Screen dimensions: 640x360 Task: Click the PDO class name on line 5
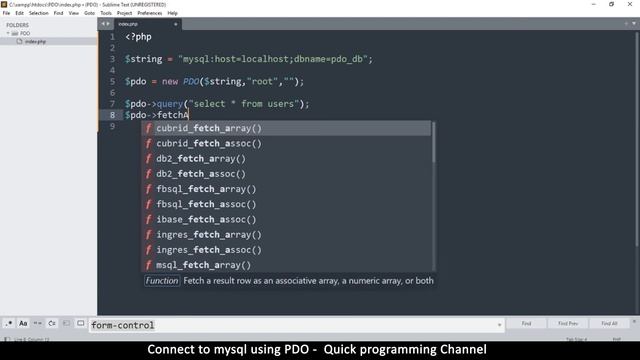point(191,82)
